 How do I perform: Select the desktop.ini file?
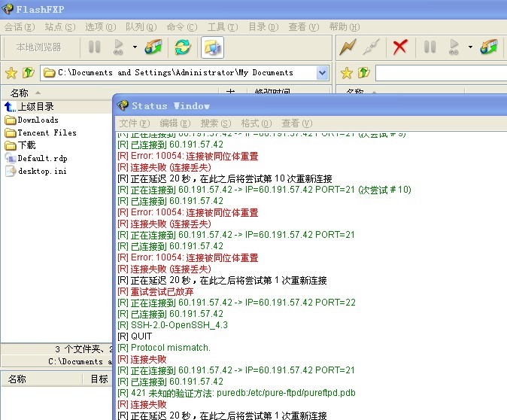pyautogui.click(x=36, y=171)
